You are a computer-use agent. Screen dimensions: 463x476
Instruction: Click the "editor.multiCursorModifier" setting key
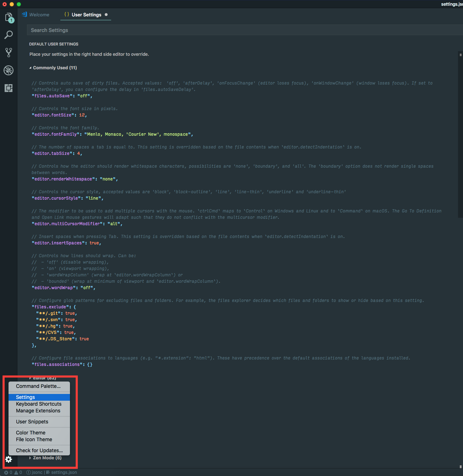(x=67, y=224)
